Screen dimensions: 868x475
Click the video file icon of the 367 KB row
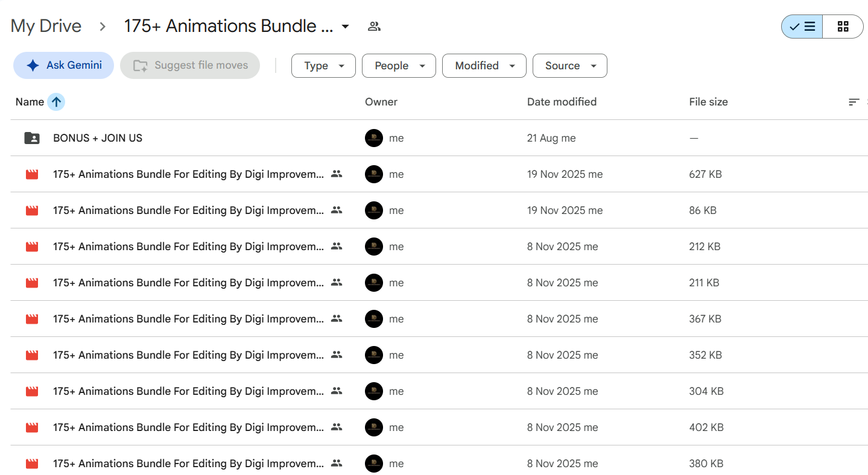[x=32, y=319]
